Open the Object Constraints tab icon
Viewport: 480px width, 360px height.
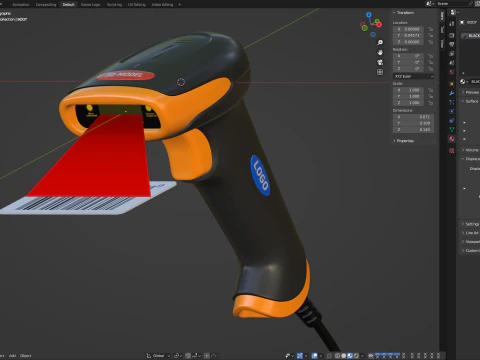(452, 120)
